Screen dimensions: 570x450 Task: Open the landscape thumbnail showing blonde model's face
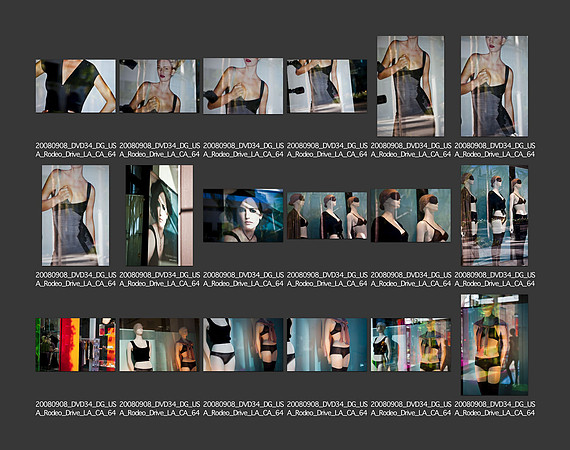tap(159, 86)
